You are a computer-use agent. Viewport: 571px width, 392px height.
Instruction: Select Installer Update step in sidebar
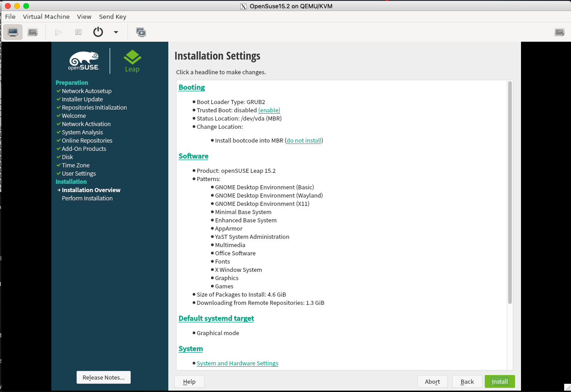tap(83, 99)
